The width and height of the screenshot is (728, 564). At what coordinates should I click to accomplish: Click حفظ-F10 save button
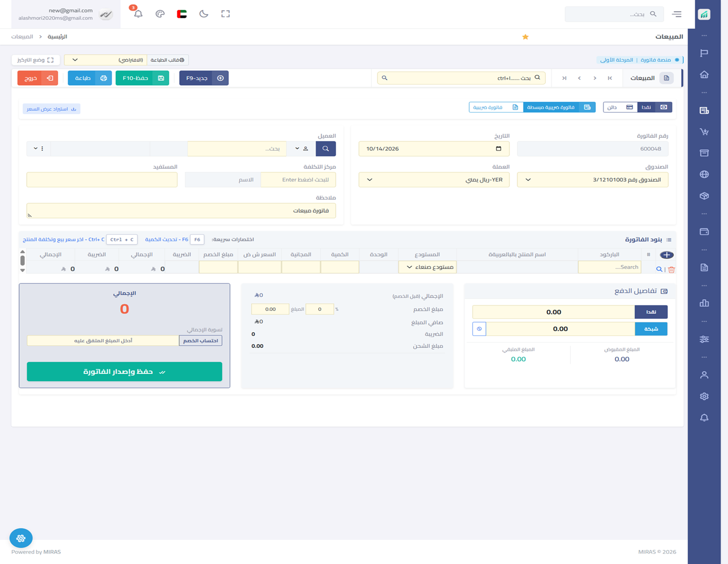coord(142,78)
